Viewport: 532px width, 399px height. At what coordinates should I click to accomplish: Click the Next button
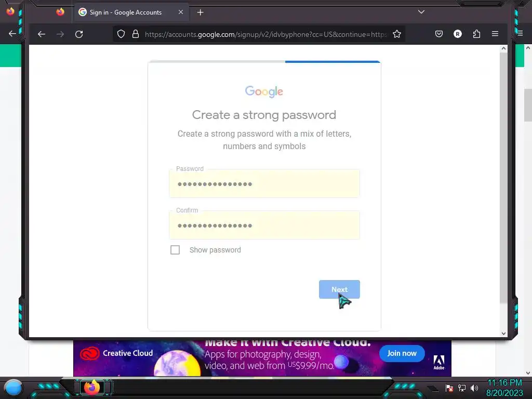pos(339,289)
